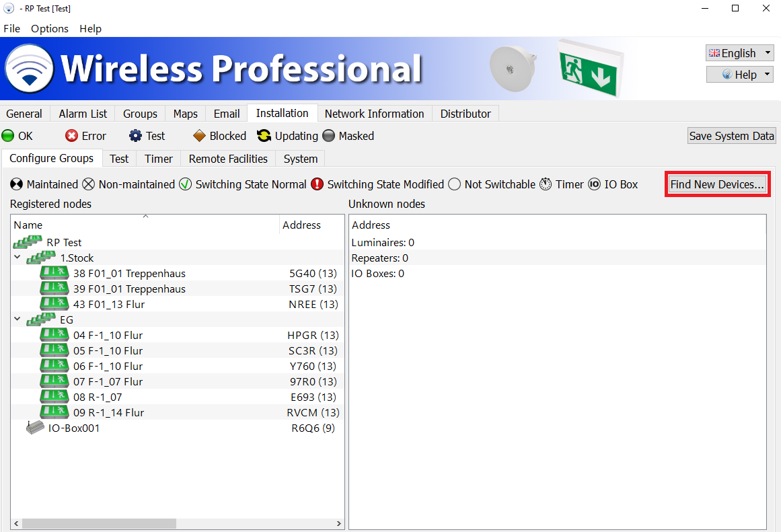The width and height of the screenshot is (781, 532).
Task: Click the green OK status icon
Action: (x=8, y=135)
